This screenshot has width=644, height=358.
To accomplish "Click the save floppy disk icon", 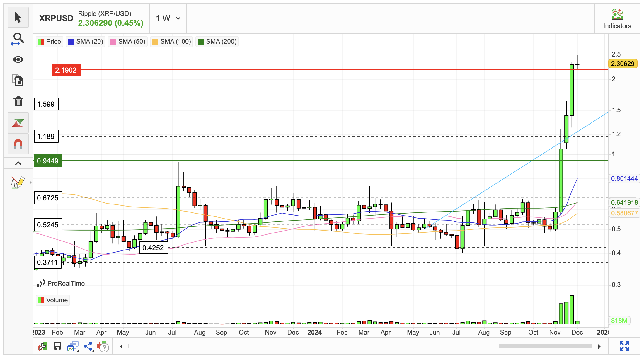I will [57, 346].
